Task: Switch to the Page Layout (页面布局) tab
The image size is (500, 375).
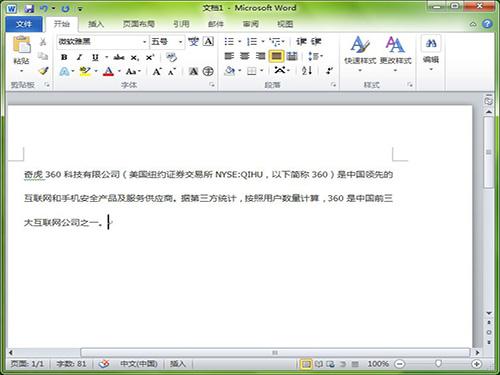Action: pyautogui.click(x=139, y=24)
